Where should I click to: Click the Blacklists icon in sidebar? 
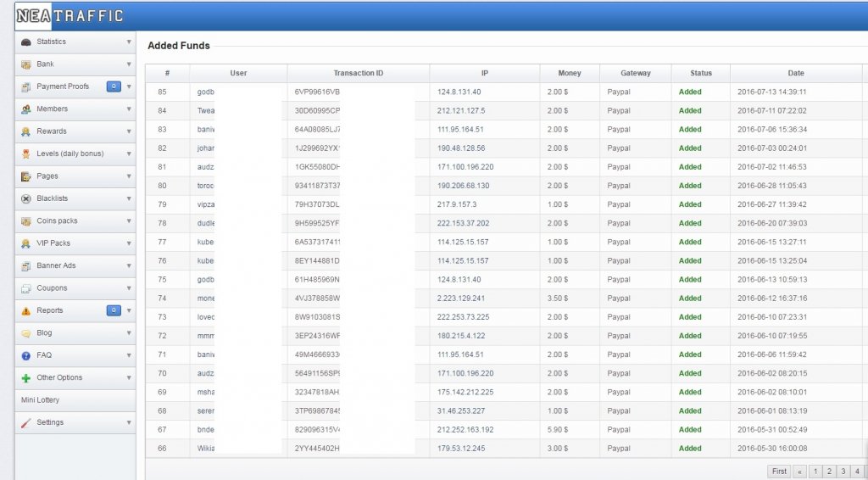pyautogui.click(x=26, y=198)
